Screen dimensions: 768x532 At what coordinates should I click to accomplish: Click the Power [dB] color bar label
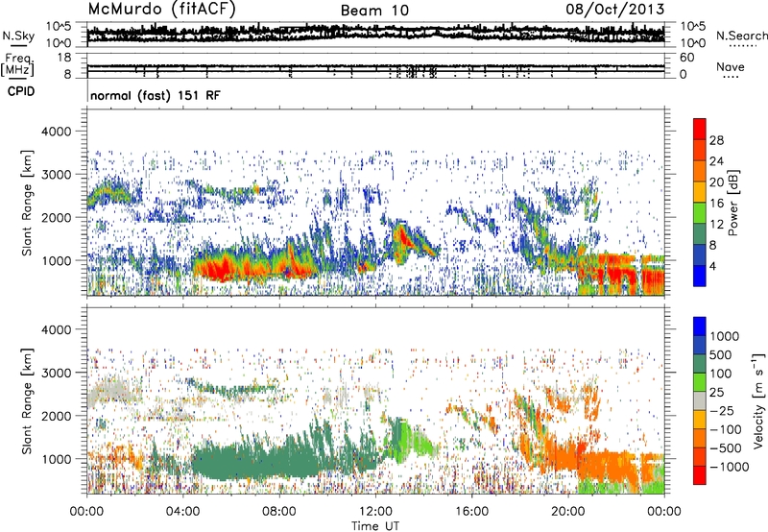[732, 203]
